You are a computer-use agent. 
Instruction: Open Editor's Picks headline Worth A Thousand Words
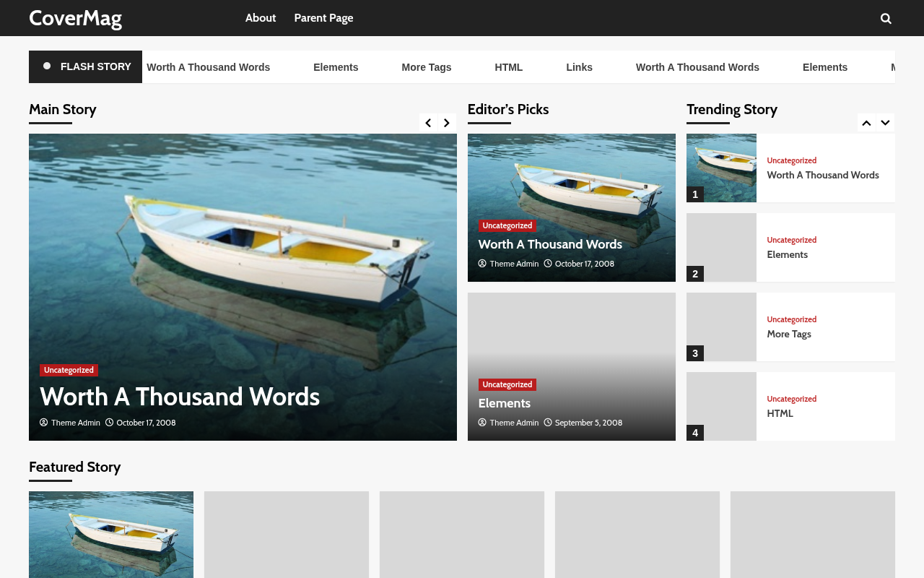pos(550,244)
